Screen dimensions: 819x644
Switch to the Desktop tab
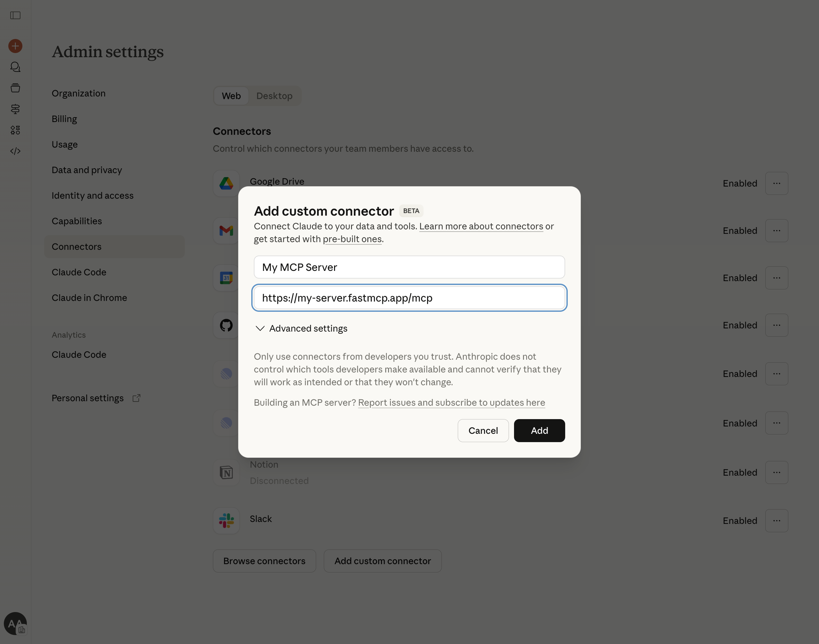[274, 96]
